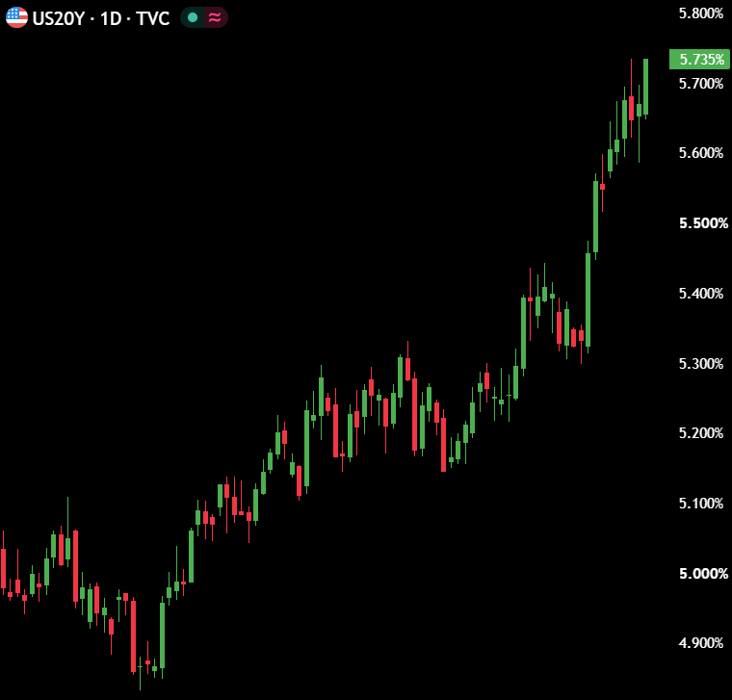732x700 pixels.
Task: Click the 5.100% price axis label
Action: tap(701, 504)
